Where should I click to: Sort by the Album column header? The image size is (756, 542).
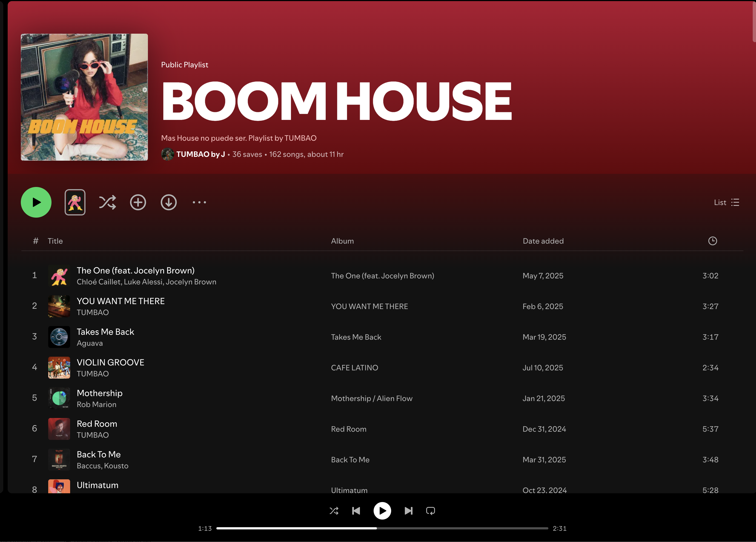(x=342, y=241)
